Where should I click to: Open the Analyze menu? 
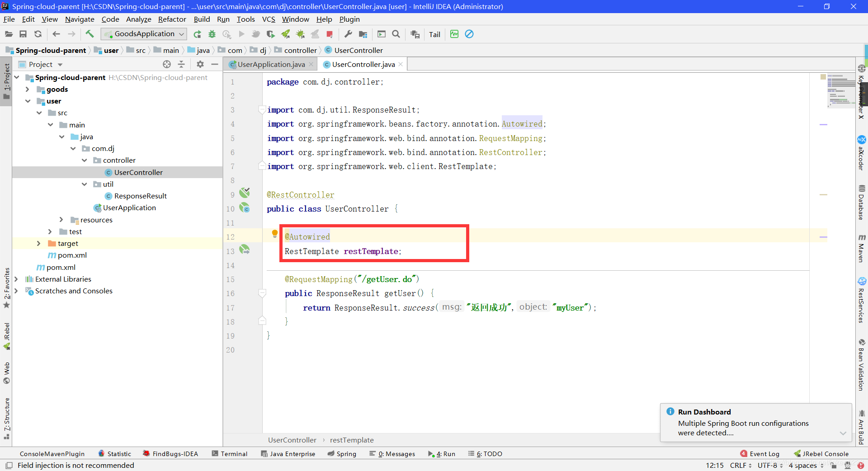pos(138,19)
